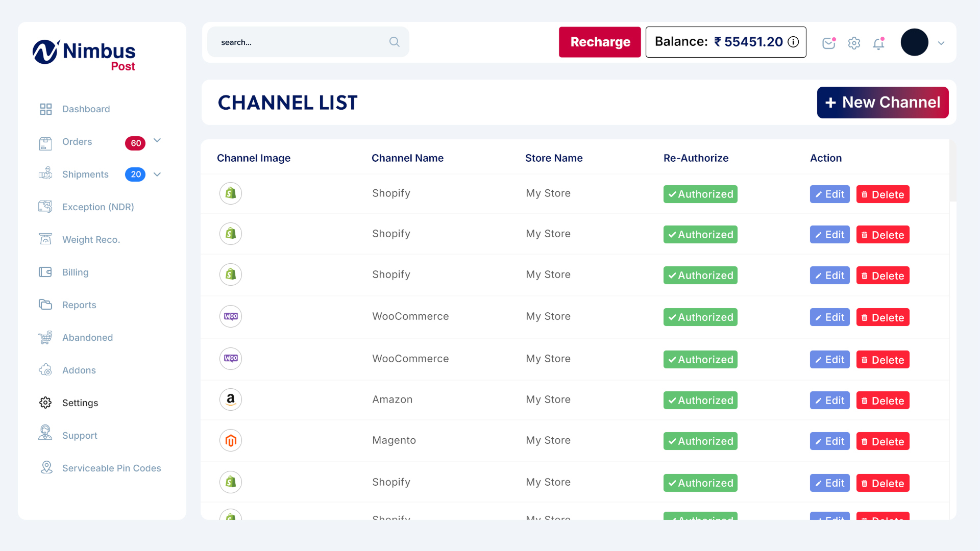980x551 pixels.
Task: Click the Recharge button
Action: tap(600, 42)
